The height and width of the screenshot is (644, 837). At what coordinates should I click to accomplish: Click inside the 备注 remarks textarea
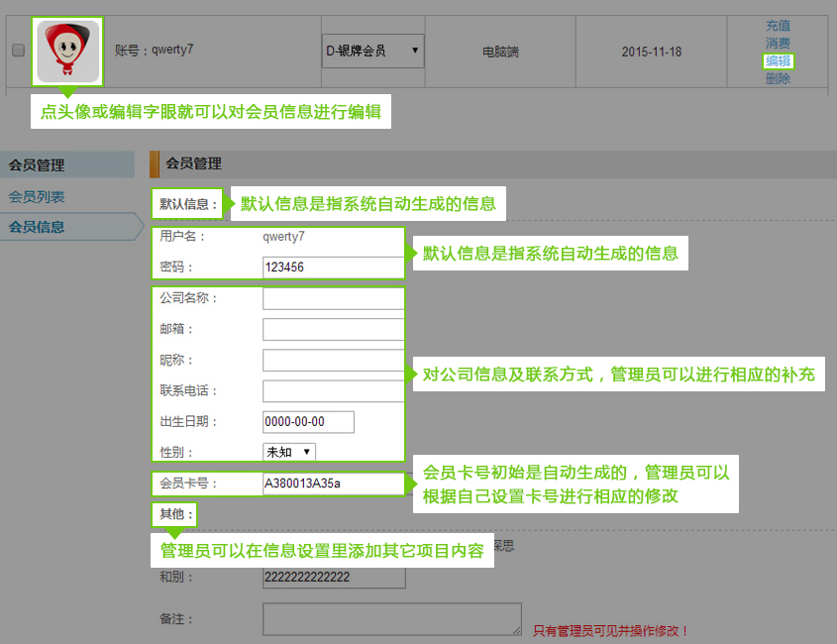[392, 619]
